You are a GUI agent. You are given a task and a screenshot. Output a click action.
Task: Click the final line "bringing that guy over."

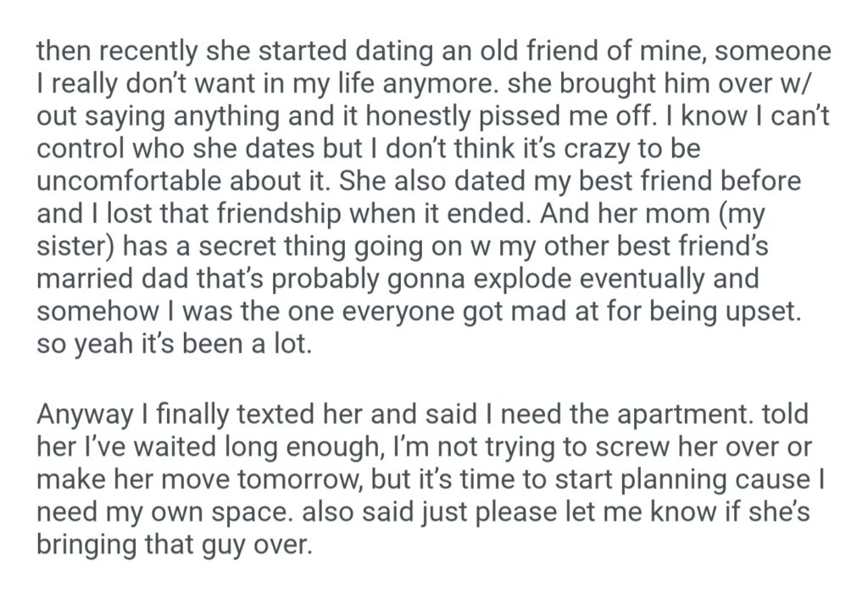click(x=175, y=542)
